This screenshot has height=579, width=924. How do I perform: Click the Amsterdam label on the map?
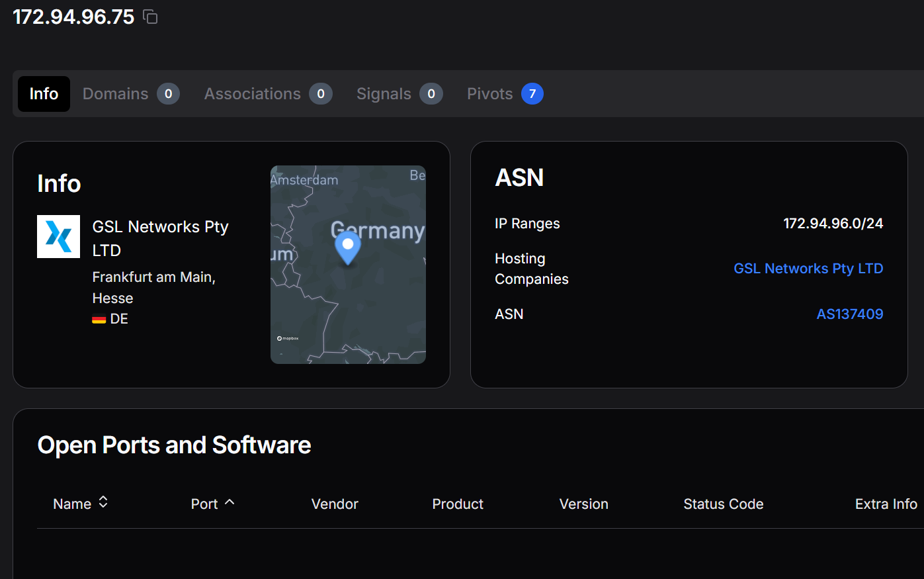tap(305, 180)
